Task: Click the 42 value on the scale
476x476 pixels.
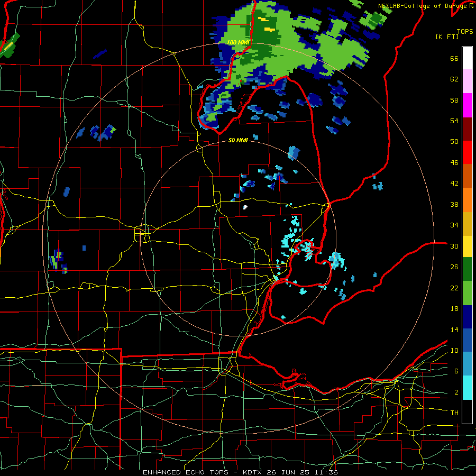Action: point(454,183)
